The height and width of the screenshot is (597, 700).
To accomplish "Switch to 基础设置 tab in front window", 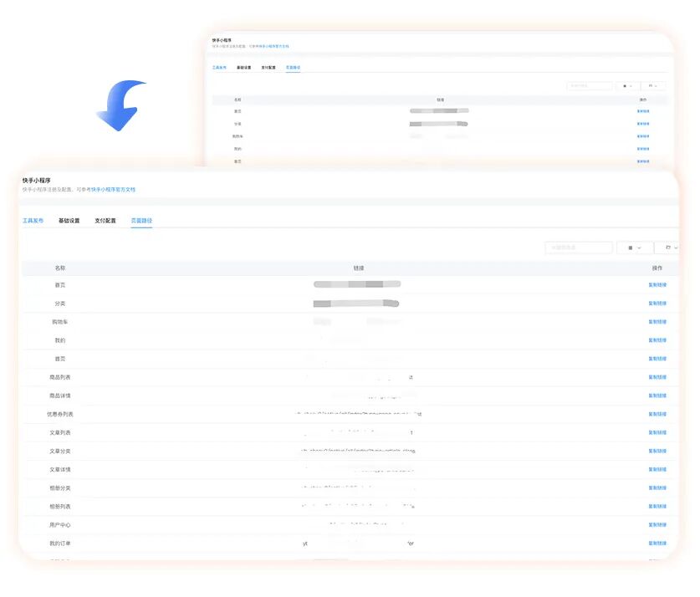I will pyautogui.click(x=69, y=221).
